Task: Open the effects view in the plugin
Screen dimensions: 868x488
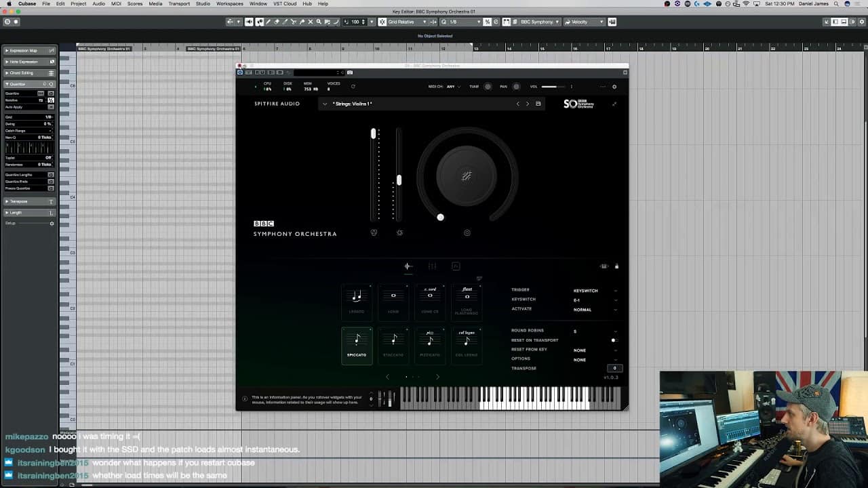Action: [456, 266]
